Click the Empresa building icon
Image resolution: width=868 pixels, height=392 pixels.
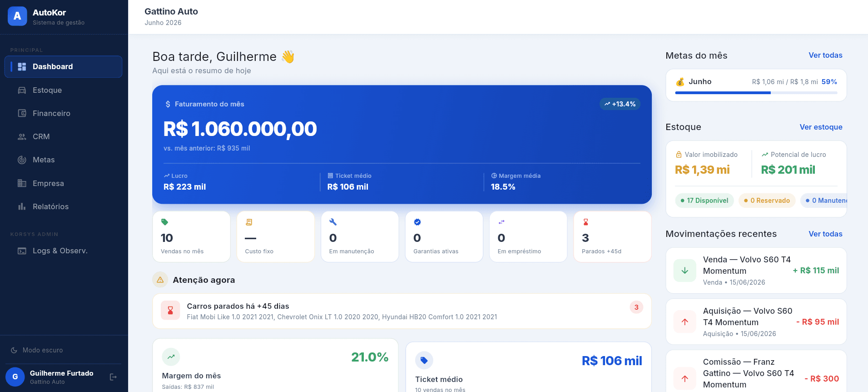coord(22,183)
